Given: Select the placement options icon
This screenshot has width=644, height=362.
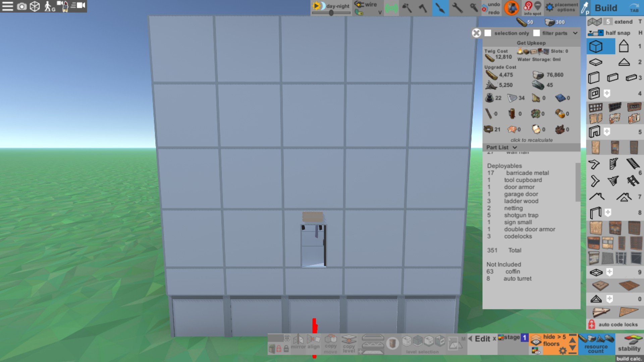Looking at the screenshot, I should 550,7.
